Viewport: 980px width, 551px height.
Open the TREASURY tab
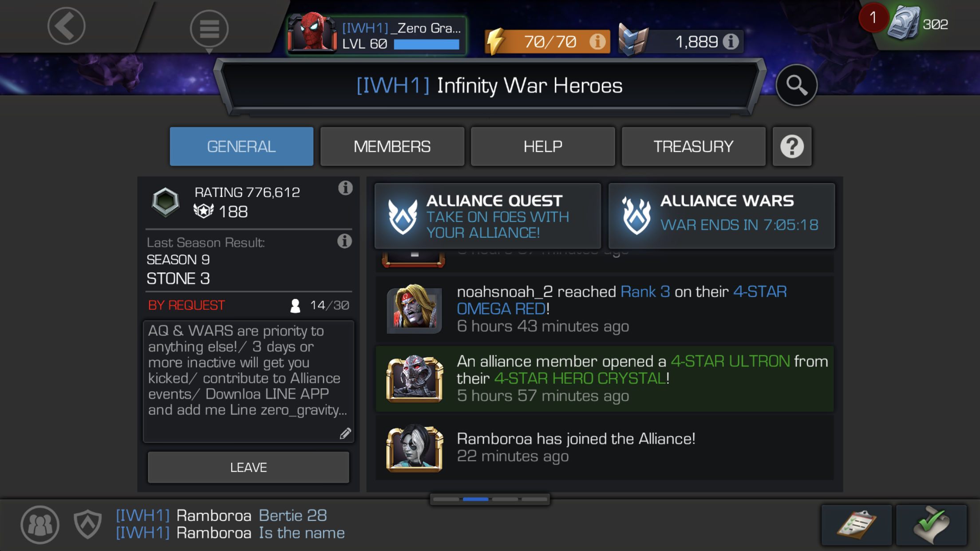(693, 146)
